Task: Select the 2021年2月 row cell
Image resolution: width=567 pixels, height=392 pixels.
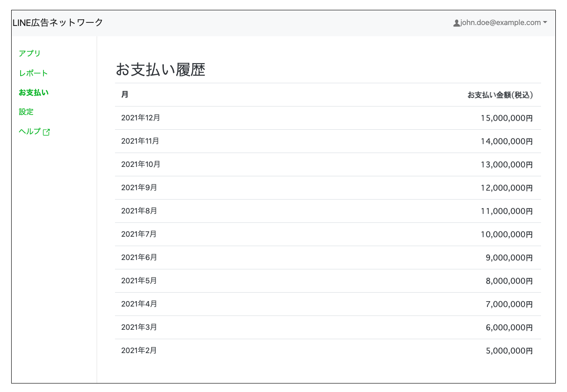Action: coord(139,351)
